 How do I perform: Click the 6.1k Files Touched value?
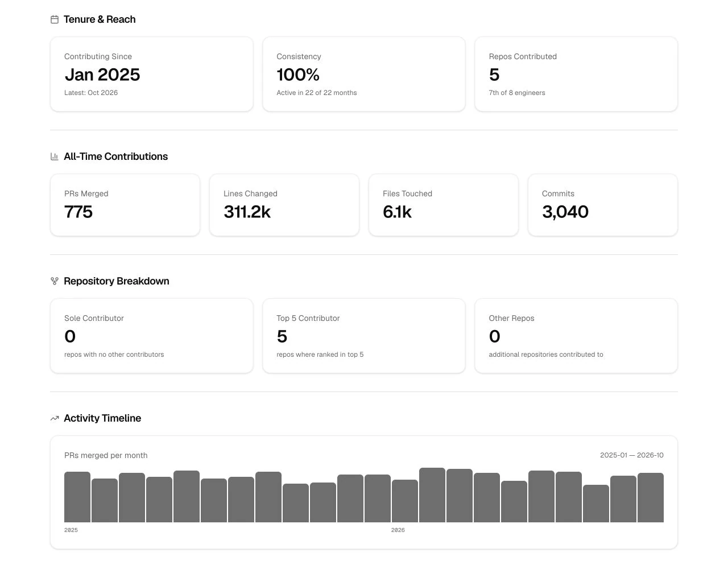397,212
